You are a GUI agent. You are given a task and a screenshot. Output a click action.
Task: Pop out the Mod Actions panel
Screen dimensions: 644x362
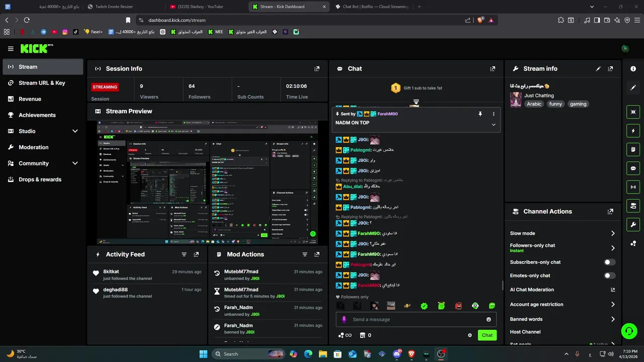pos(317,255)
